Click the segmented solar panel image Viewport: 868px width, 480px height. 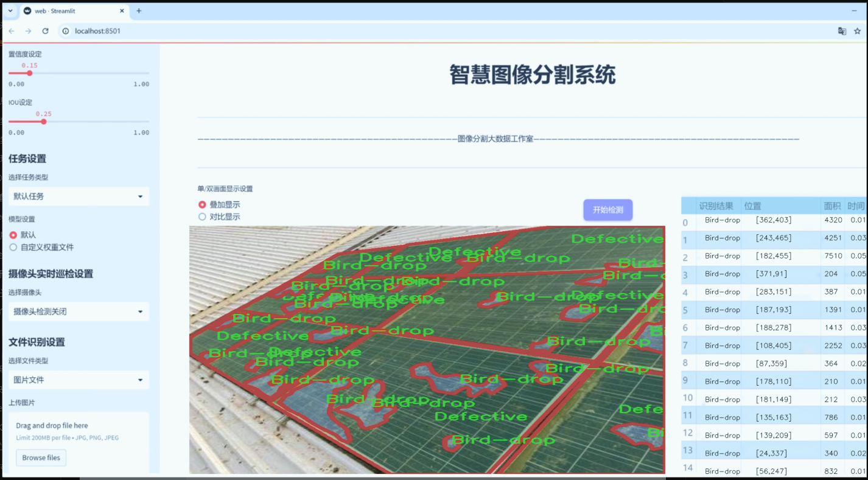(x=427, y=350)
